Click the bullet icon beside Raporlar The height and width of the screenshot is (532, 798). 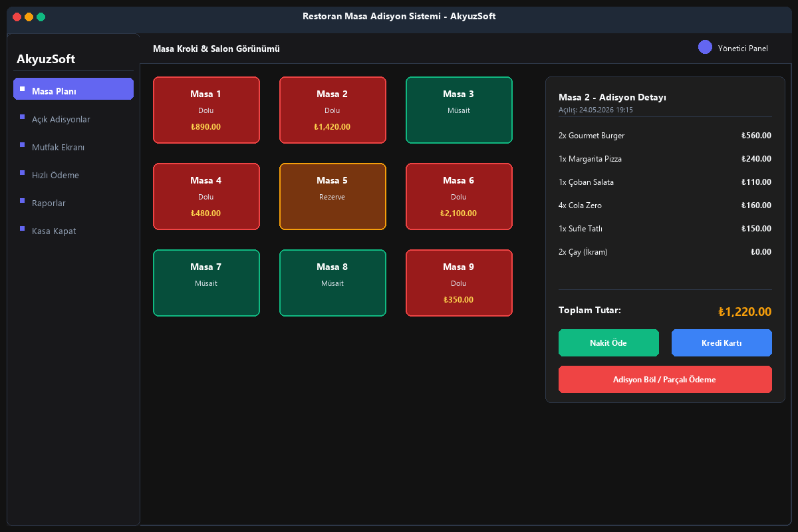[x=22, y=200]
